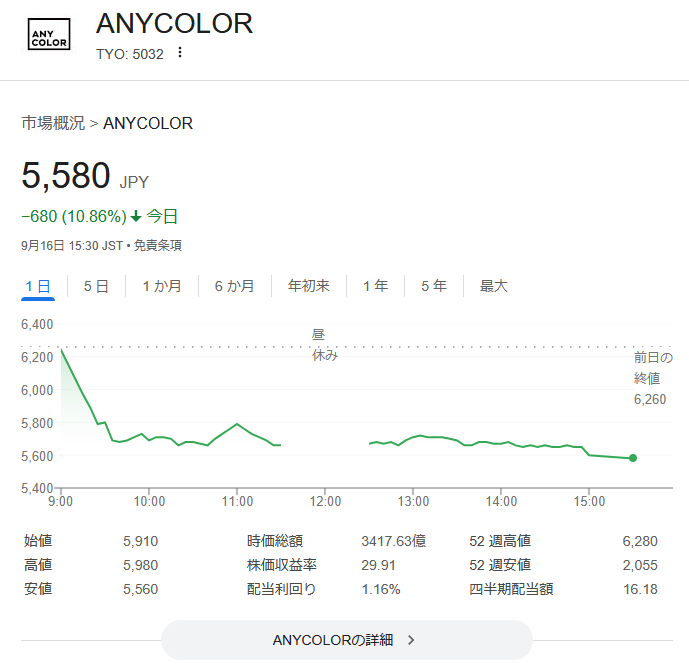Open the three-dot more options menu

[x=180, y=53]
